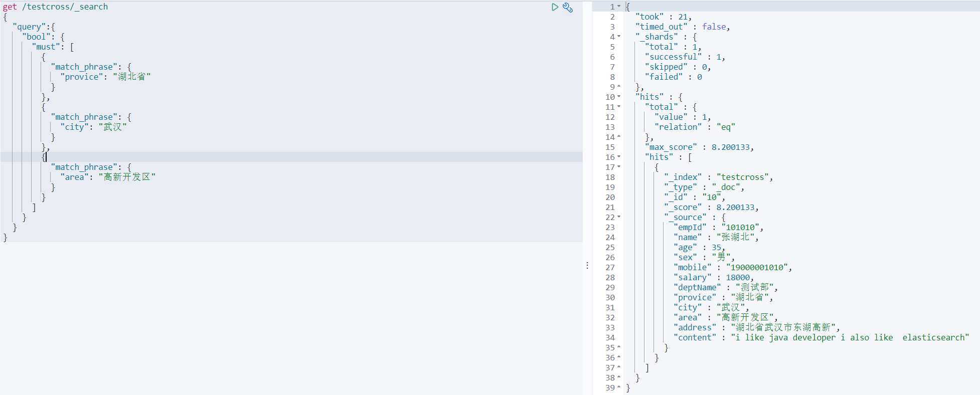Click the "max_score" 8.200133 value
Viewport: 980px width, 395px height.
pyautogui.click(x=730, y=147)
